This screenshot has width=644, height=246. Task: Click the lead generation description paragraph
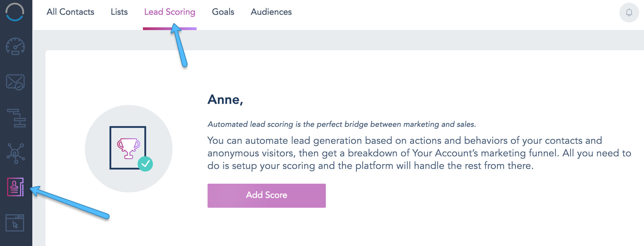click(x=419, y=153)
